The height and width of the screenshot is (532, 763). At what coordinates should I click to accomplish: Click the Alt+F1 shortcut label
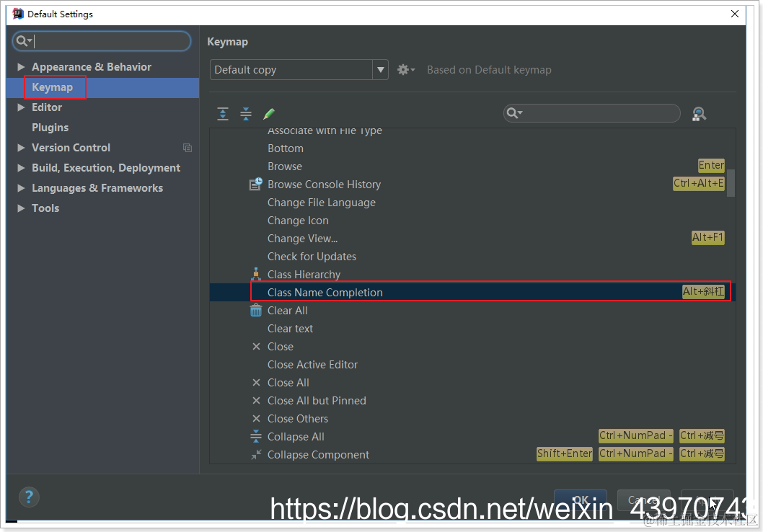point(707,237)
